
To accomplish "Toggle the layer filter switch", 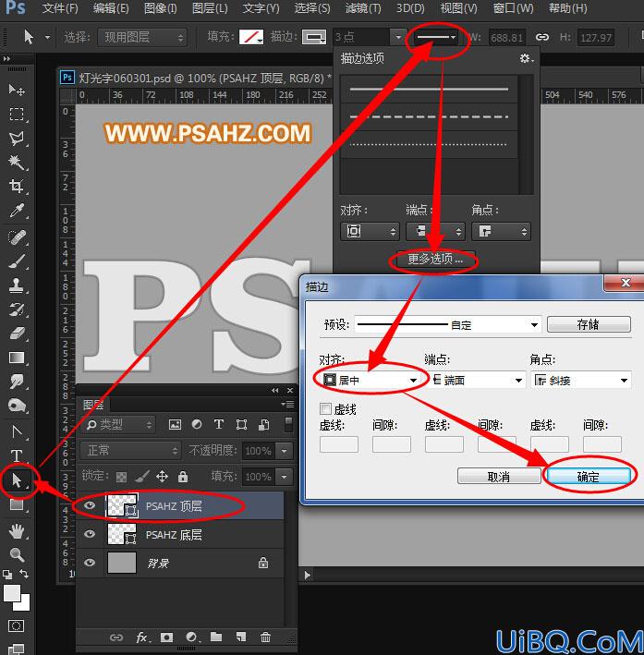I will click(288, 424).
